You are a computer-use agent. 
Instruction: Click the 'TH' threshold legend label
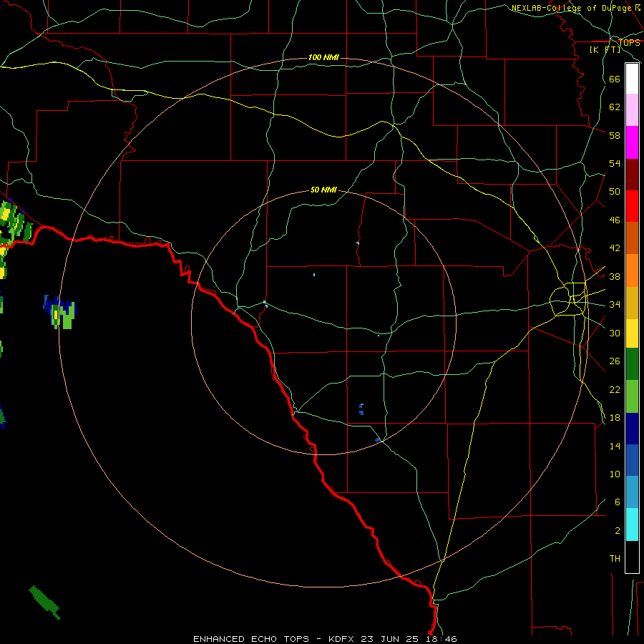[x=615, y=559]
